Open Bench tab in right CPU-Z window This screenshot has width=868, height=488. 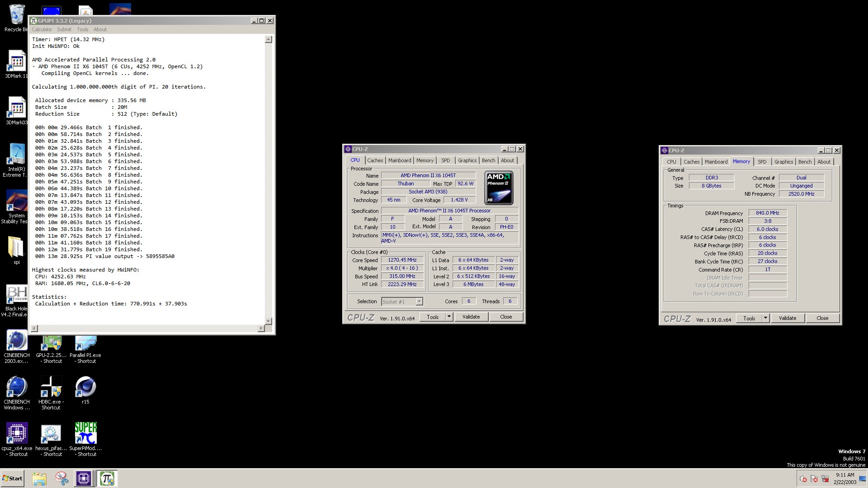[x=805, y=162]
